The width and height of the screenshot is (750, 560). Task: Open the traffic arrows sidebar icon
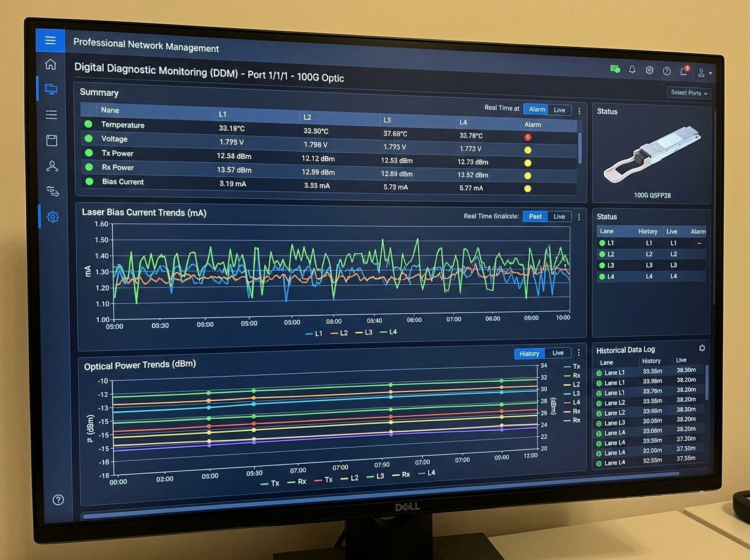[52, 191]
